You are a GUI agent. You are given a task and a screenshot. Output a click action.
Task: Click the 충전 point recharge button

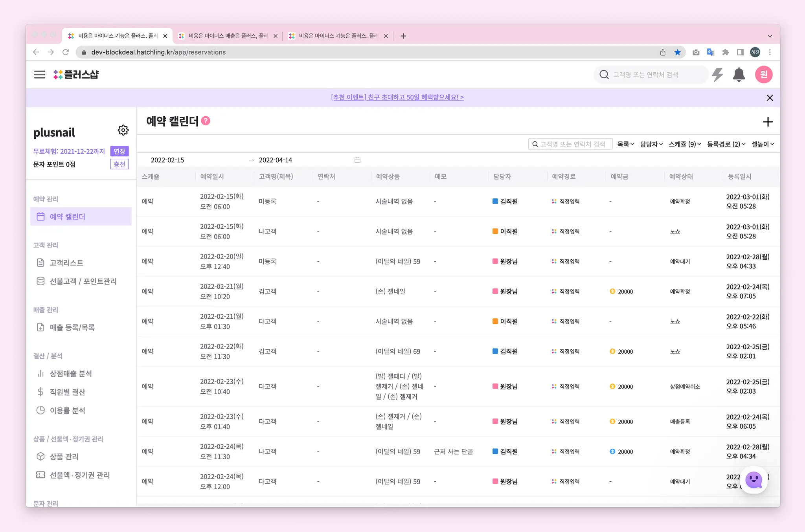[x=119, y=164]
